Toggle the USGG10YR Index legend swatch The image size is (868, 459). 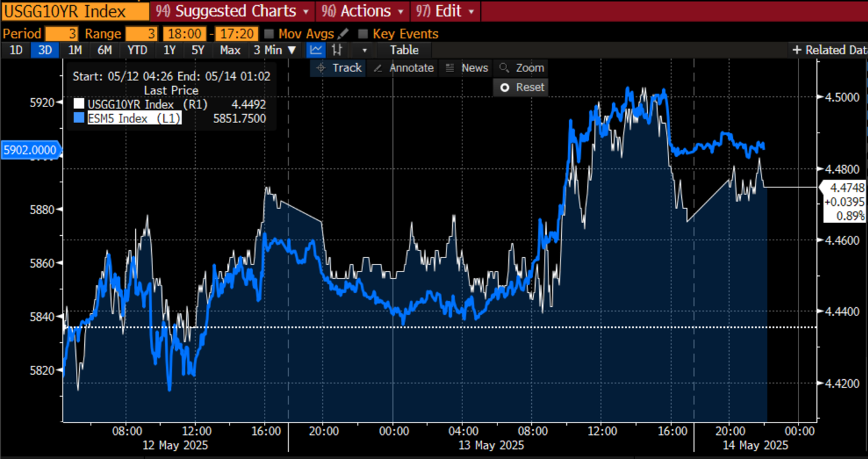79,105
